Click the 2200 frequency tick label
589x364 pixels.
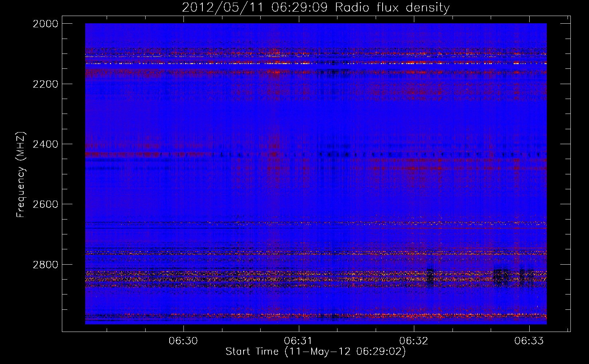click(x=46, y=84)
